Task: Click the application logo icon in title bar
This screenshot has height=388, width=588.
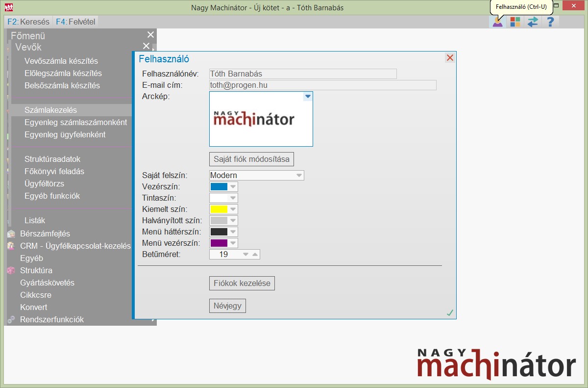Action: pyautogui.click(x=8, y=7)
